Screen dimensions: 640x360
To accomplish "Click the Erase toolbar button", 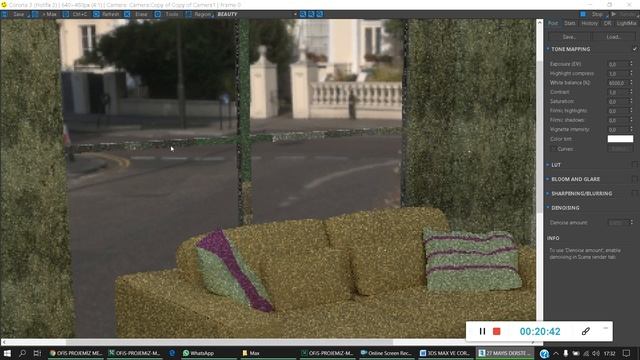I will coord(137,14).
